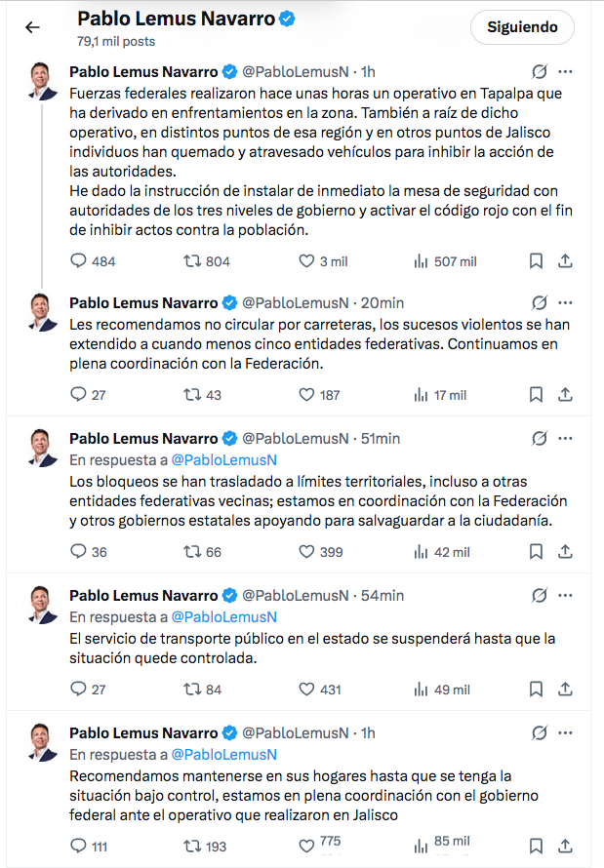Screen dimensions: 604x868
Task: Bookmark the last post with 775 likes
Action: click(536, 846)
